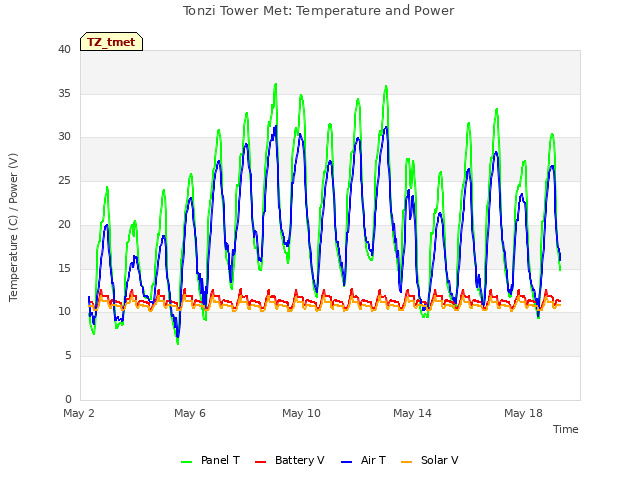
Task: Click the y-axis value 0
Action: tap(68, 399)
